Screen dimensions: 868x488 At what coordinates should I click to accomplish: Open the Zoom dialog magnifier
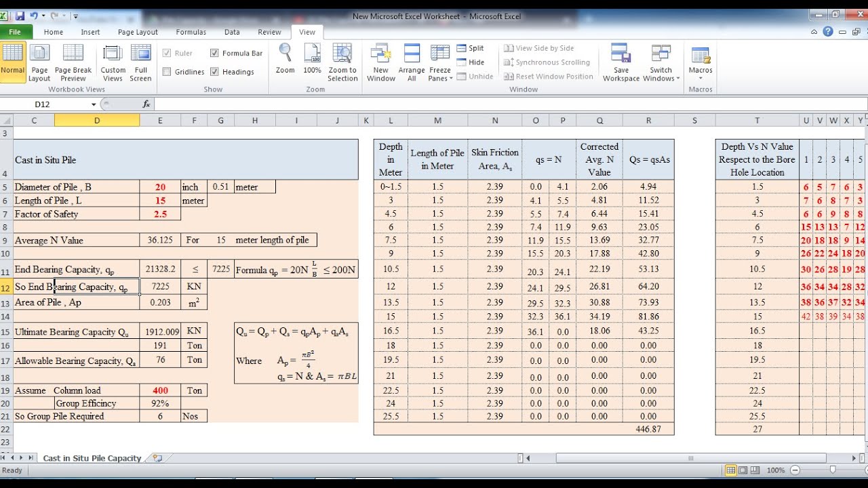tap(285, 60)
